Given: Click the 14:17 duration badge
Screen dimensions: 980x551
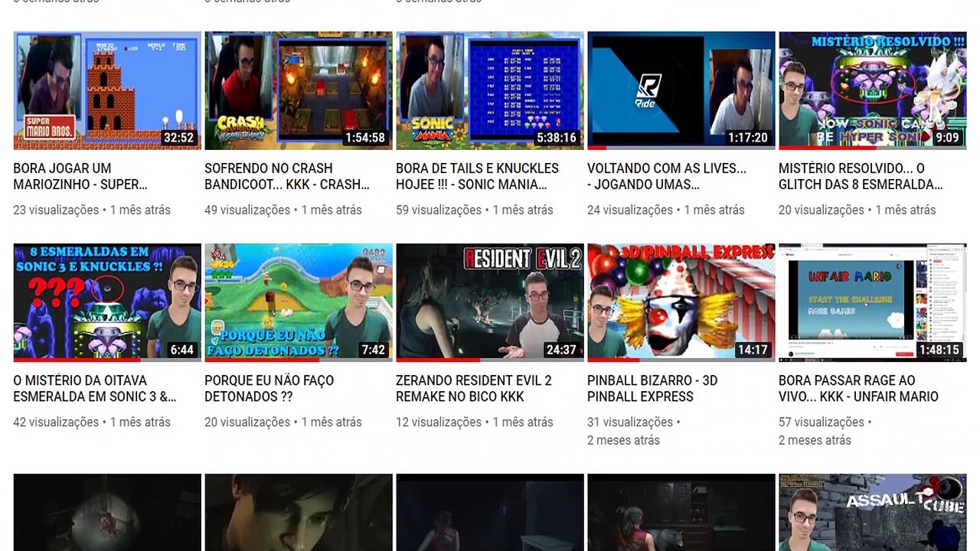Looking at the screenshot, I should tap(753, 350).
